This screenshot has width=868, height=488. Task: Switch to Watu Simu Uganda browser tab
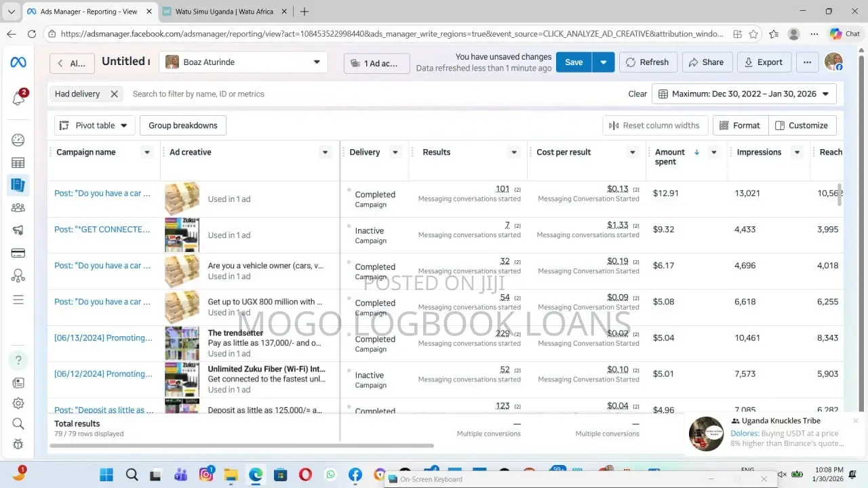(x=226, y=12)
